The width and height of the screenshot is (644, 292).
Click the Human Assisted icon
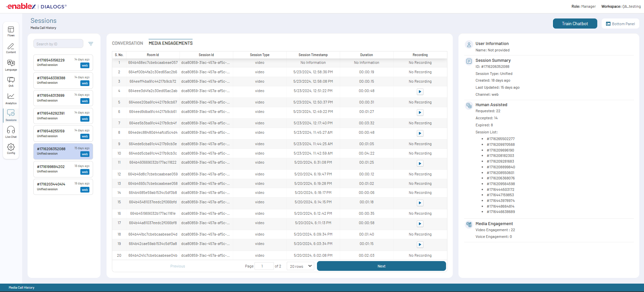coord(469,106)
